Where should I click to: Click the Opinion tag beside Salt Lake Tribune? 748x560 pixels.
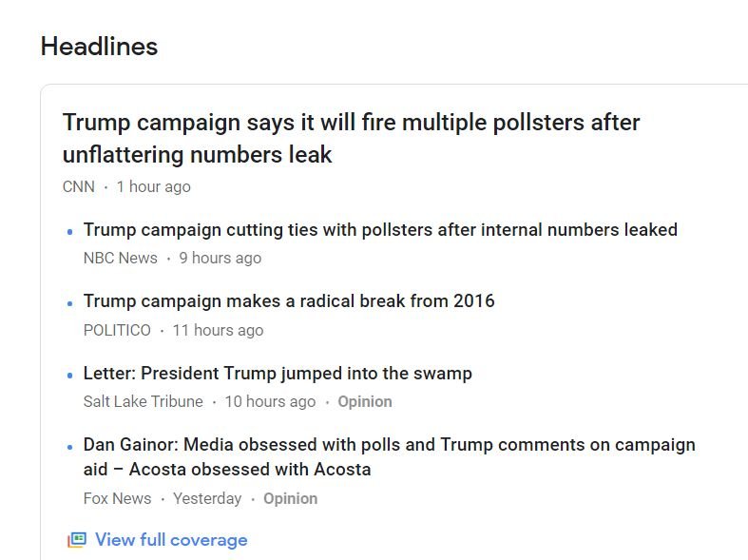pyautogui.click(x=365, y=401)
